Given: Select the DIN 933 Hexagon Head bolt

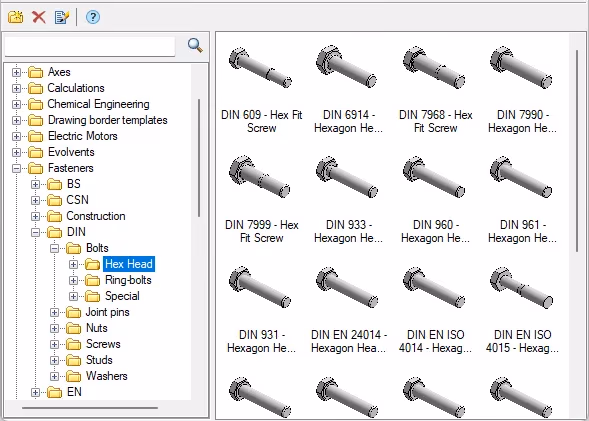Looking at the screenshot, I should tap(347, 177).
